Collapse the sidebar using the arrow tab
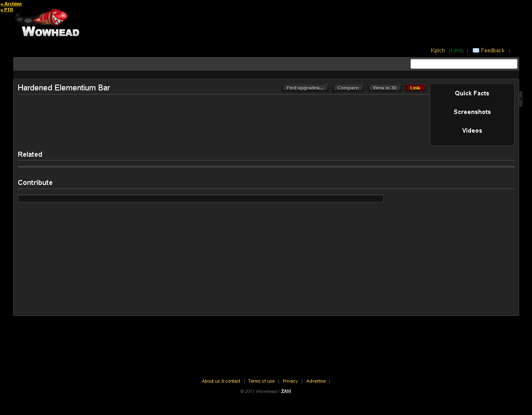 521,99
